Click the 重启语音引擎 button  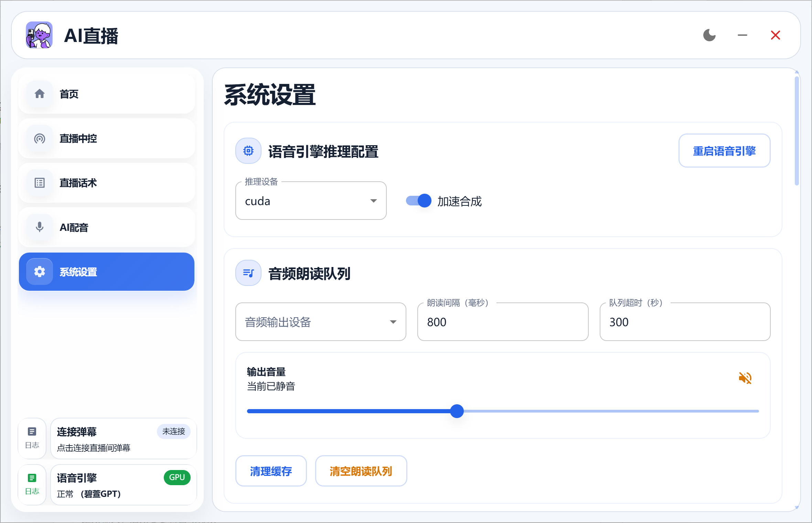tap(724, 150)
